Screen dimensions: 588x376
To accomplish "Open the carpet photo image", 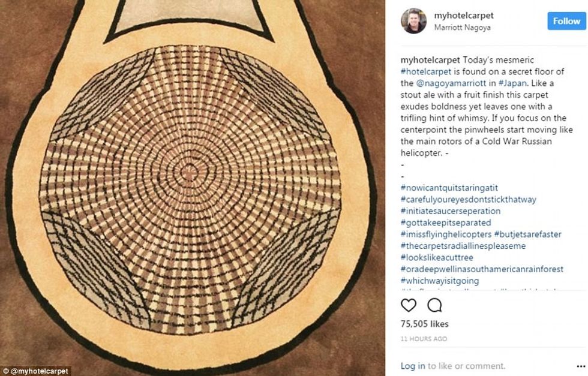I will (x=193, y=188).
